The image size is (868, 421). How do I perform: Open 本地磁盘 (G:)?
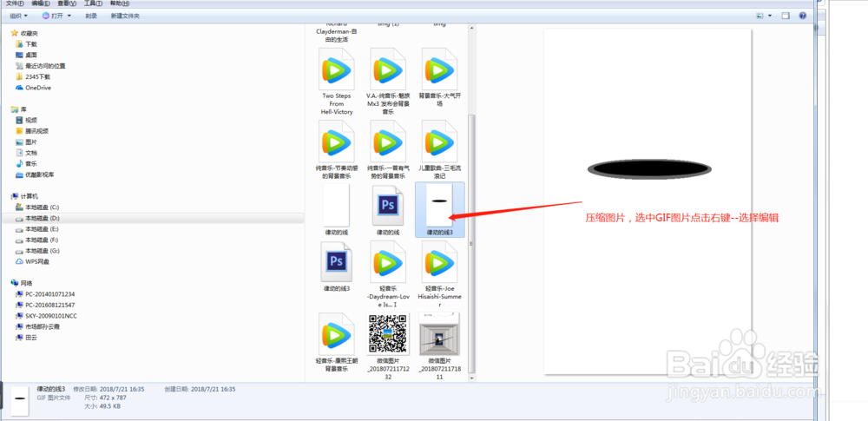pyautogui.click(x=37, y=250)
